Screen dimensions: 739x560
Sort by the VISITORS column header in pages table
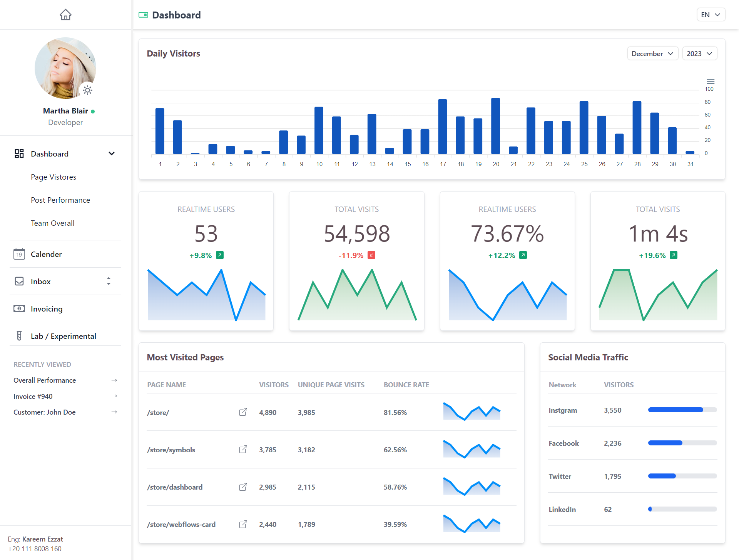[x=274, y=385]
